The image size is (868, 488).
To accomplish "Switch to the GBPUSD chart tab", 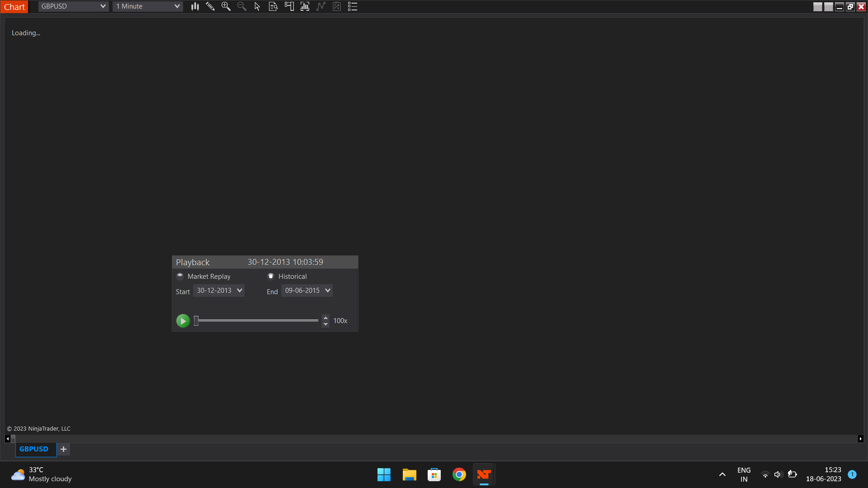I will pos(34,449).
